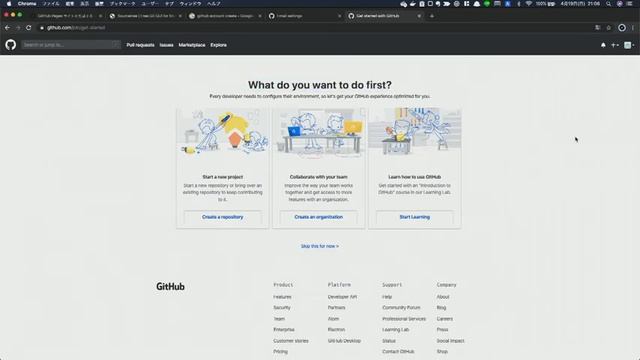640x360 pixels.
Task: Click the Create an organization button
Action: 318,217
